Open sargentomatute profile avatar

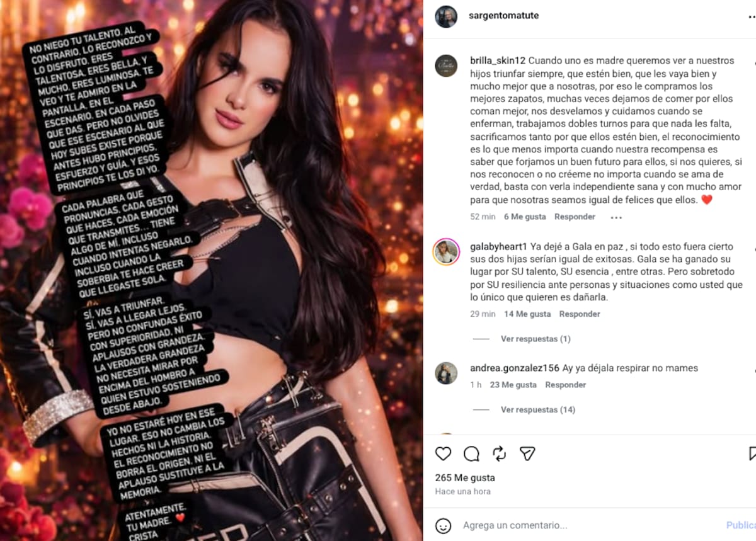(446, 16)
